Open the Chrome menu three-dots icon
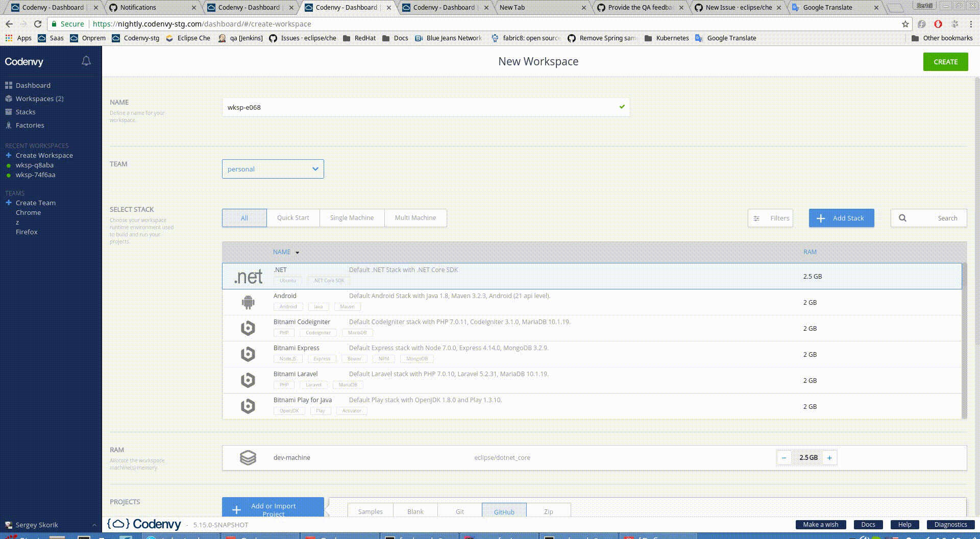This screenshot has height=539, width=980. click(971, 24)
